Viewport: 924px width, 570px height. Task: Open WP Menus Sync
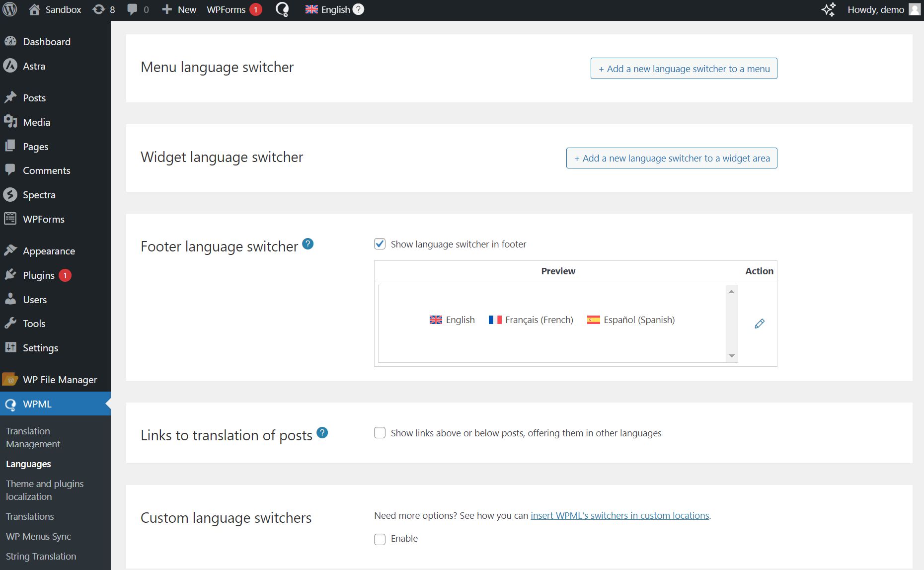pos(38,536)
